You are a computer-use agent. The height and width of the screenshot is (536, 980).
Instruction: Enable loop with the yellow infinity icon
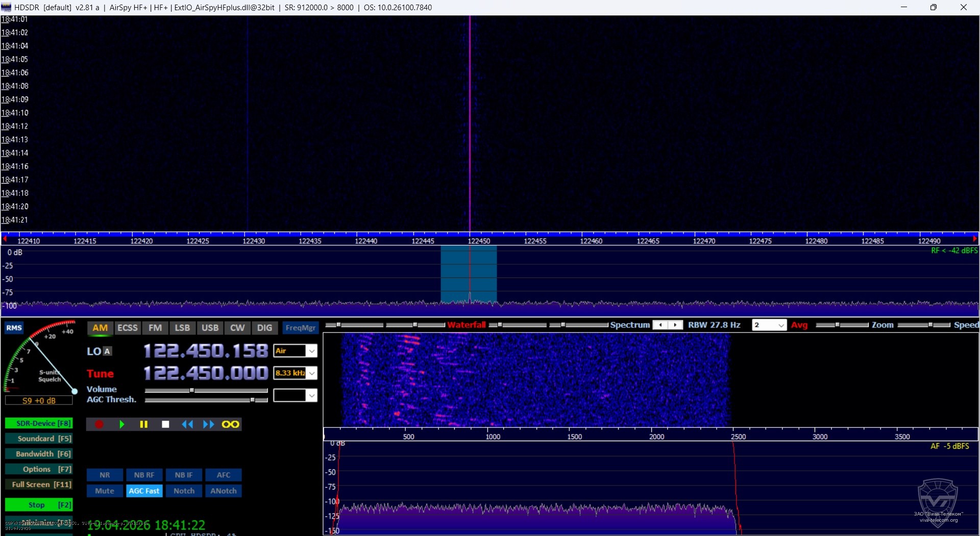(230, 424)
